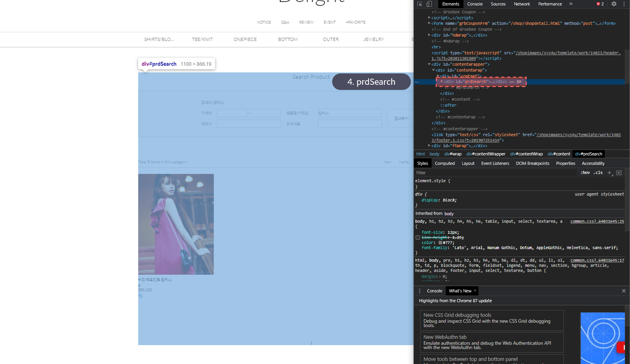This screenshot has width=630, height=364.
Task: Toggle the computed styles sidebar icon
Action: coord(619,173)
